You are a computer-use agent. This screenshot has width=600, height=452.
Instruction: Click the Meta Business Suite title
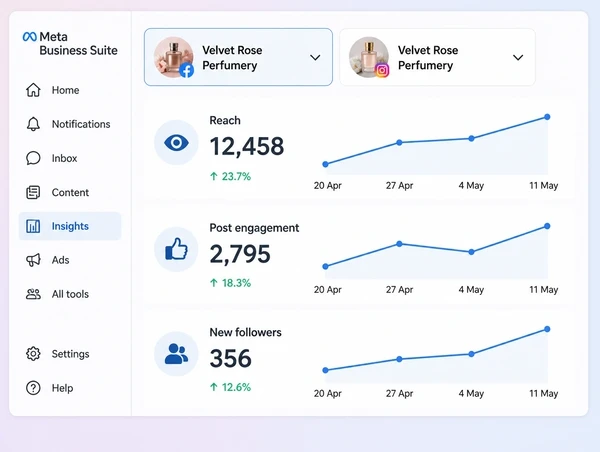(x=78, y=44)
